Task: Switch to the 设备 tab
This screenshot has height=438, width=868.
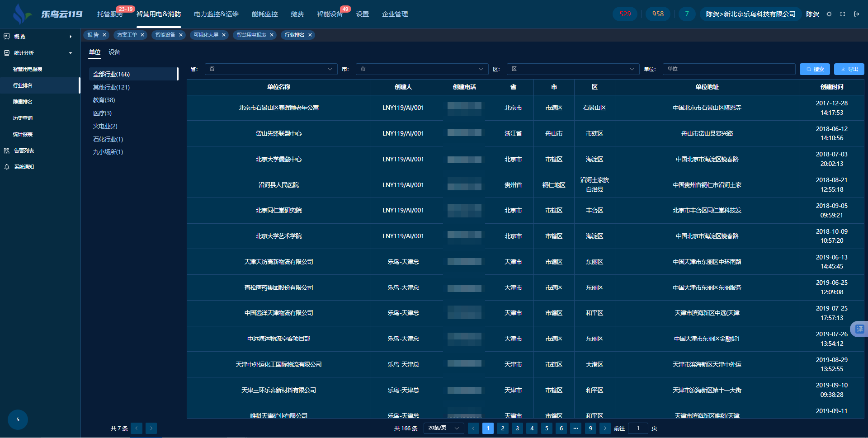Action: [x=114, y=52]
